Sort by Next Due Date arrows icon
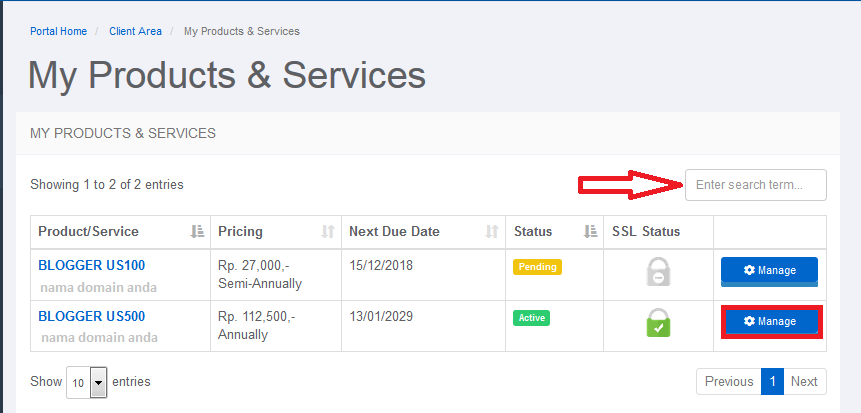Screen dimensions: 861x413 pyautogui.click(x=492, y=232)
